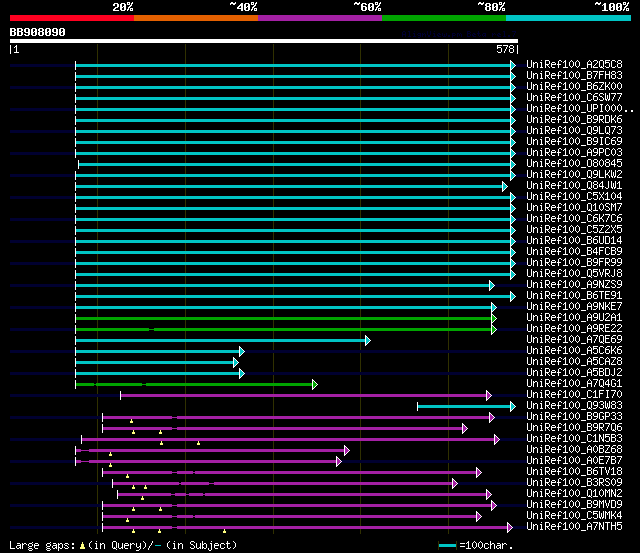Select the UniRef100_Q10SM7 label

574,208
